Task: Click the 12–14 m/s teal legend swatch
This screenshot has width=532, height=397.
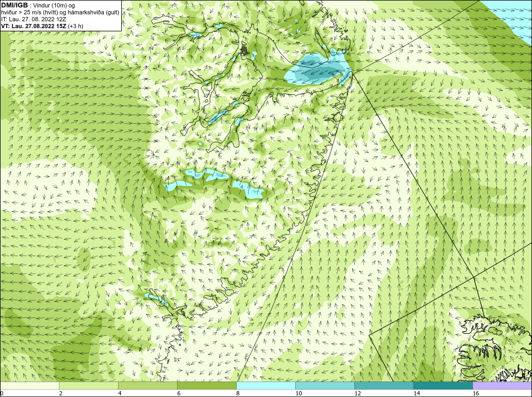Action: [x=384, y=386]
